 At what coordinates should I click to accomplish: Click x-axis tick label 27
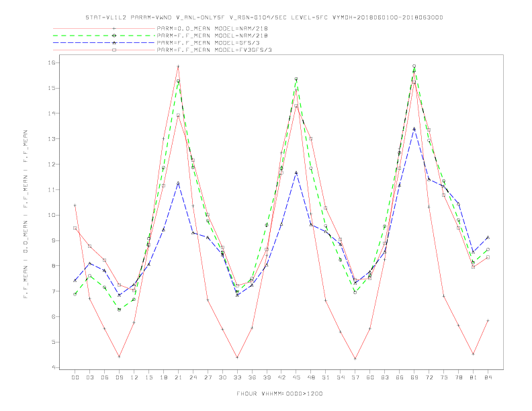208,377
